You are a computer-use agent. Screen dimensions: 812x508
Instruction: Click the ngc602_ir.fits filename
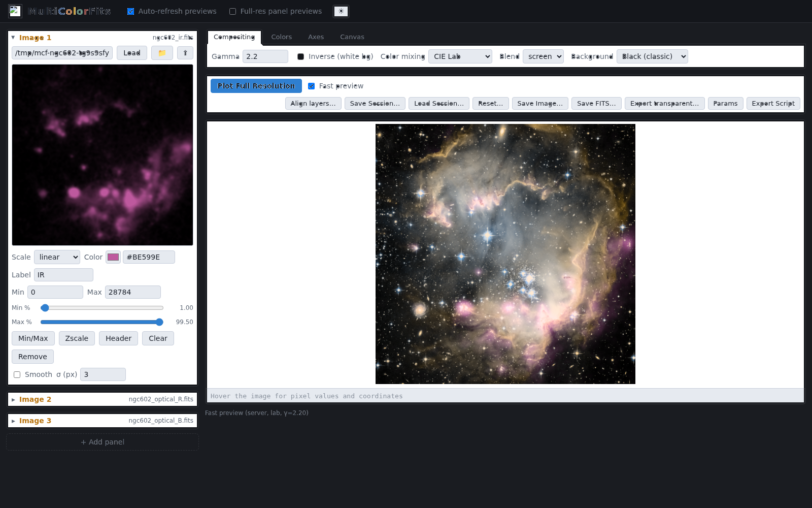pos(173,38)
